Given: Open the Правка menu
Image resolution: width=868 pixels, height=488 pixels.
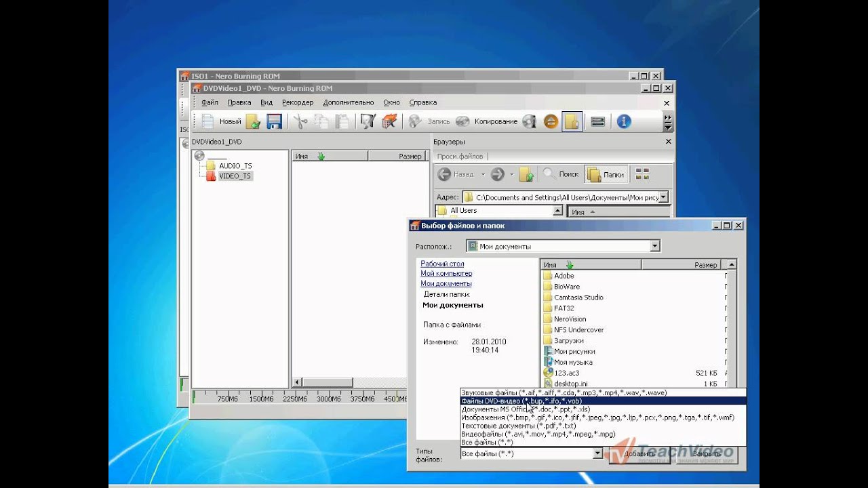Looking at the screenshot, I should pos(239,102).
